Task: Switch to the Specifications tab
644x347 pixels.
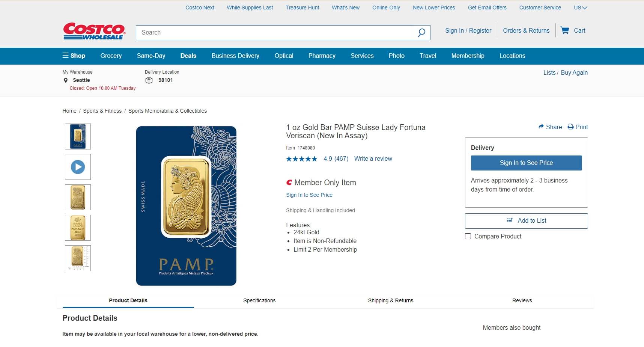Action: [x=259, y=300]
